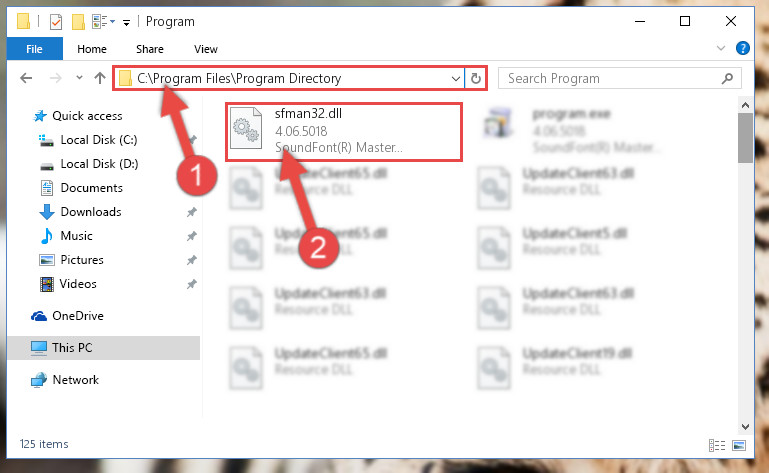The height and width of the screenshot is (473, 769).
Task: Select Local Disk (D:) in sidebar
Action: (x=99, y=164)
